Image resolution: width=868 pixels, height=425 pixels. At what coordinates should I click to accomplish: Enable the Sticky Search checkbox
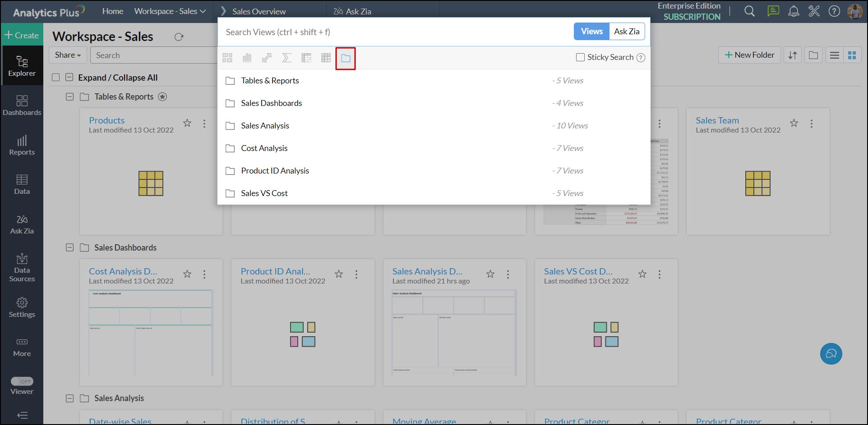[x=580, y=57]
